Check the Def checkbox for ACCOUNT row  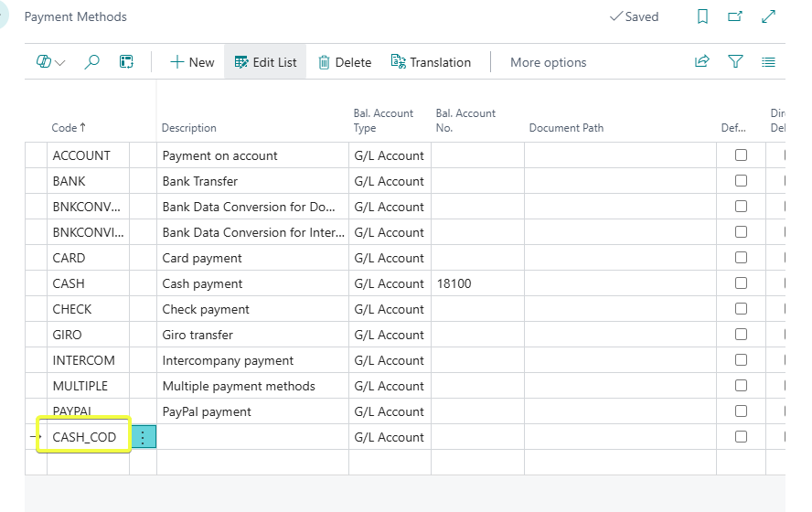click(741, 155)
